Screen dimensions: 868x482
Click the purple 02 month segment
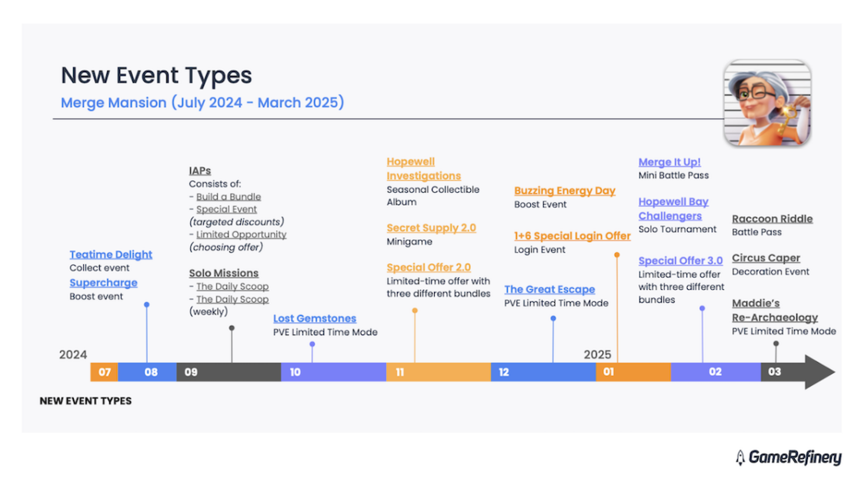pyautogui.click(x=716, y=372)
